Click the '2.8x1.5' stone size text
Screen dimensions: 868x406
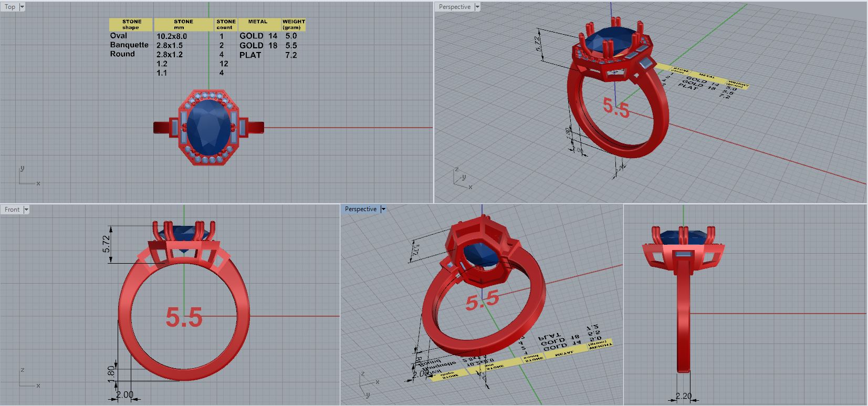pyautogui.click(x=170, y=45)
